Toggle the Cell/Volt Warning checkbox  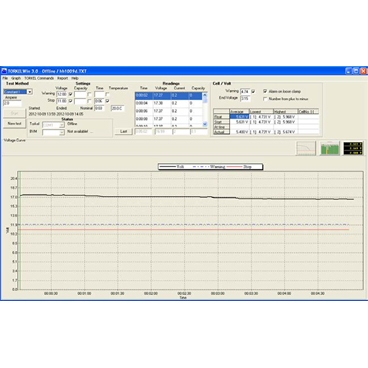253,91
